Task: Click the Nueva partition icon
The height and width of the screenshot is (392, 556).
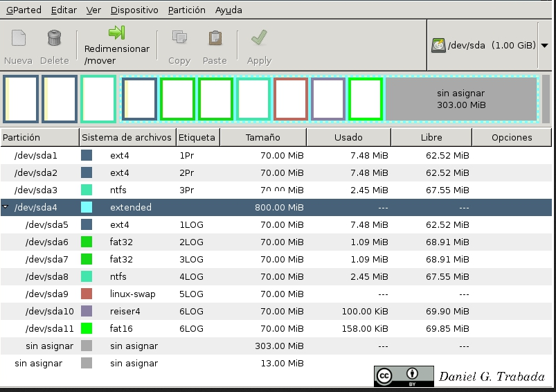Action: coord(19,37)
